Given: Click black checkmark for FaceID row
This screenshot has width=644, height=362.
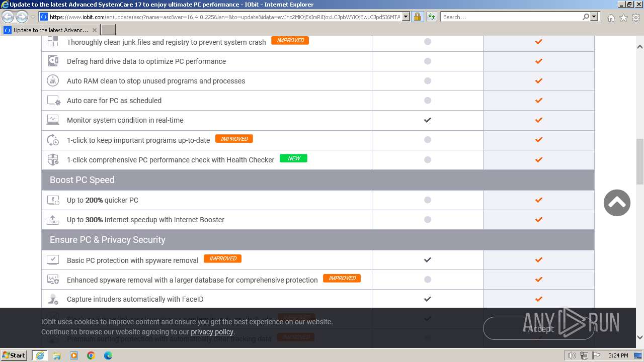Looking at the screenshot, I should [428, 299].
